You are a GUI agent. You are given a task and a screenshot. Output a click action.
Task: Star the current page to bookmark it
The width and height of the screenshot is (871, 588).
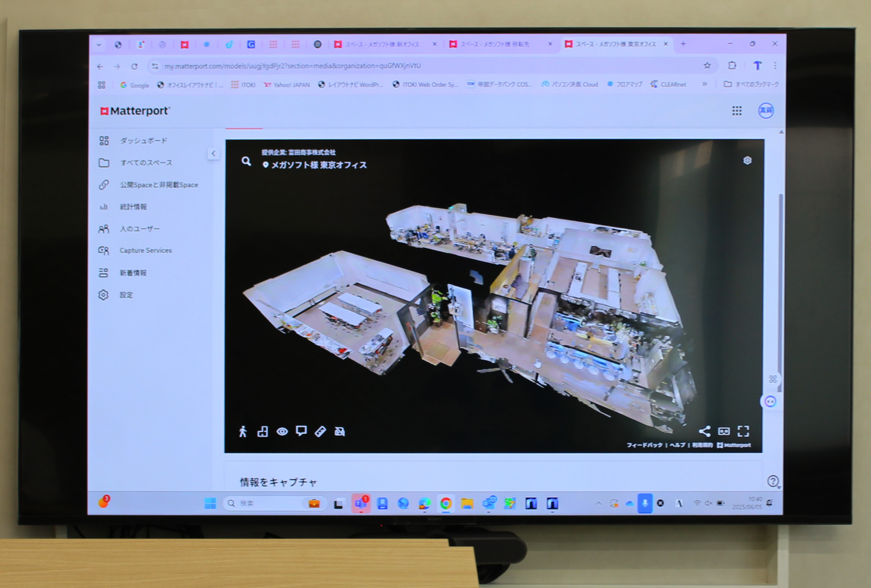tap(707, 65)
